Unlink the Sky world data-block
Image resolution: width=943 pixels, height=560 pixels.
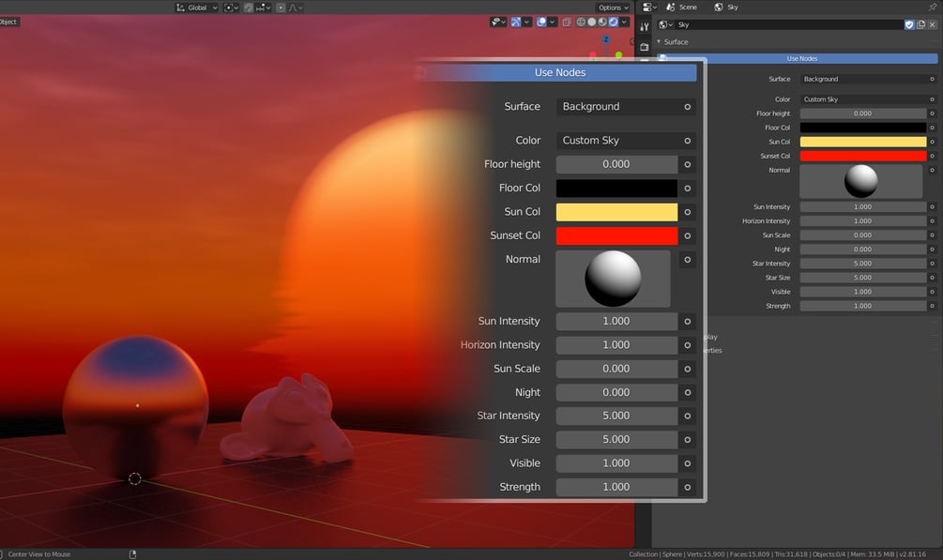(932, 24)
